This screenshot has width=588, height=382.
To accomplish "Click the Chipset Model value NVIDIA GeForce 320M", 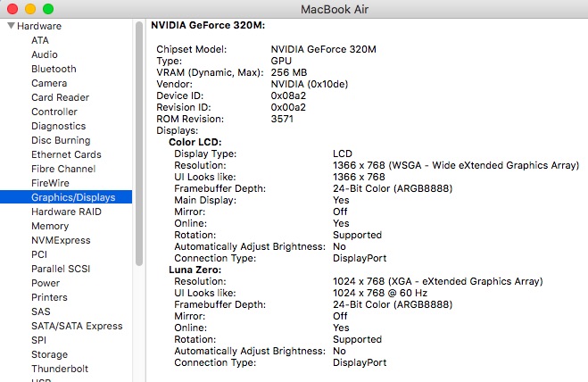I will pos(323,49).
